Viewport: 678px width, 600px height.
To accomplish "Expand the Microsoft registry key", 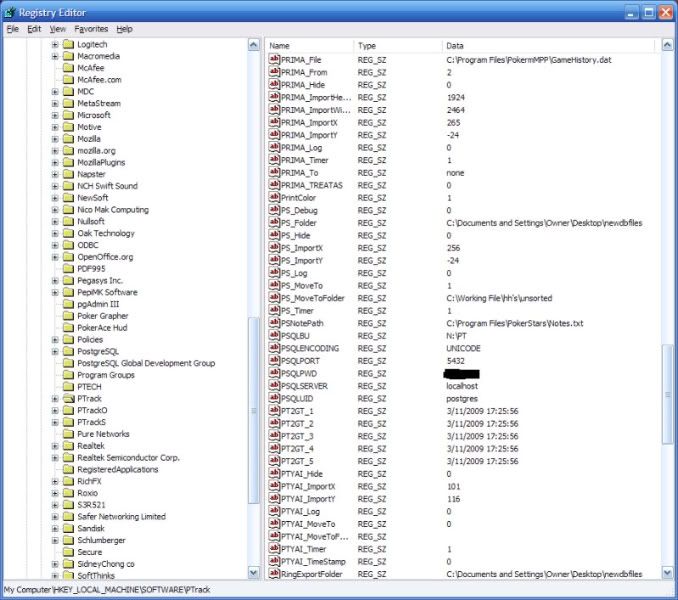I will pos(55,116).
